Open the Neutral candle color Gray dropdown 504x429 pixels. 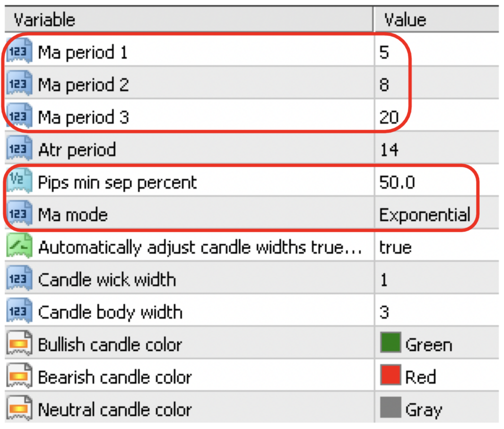click(x=423, y=409)
